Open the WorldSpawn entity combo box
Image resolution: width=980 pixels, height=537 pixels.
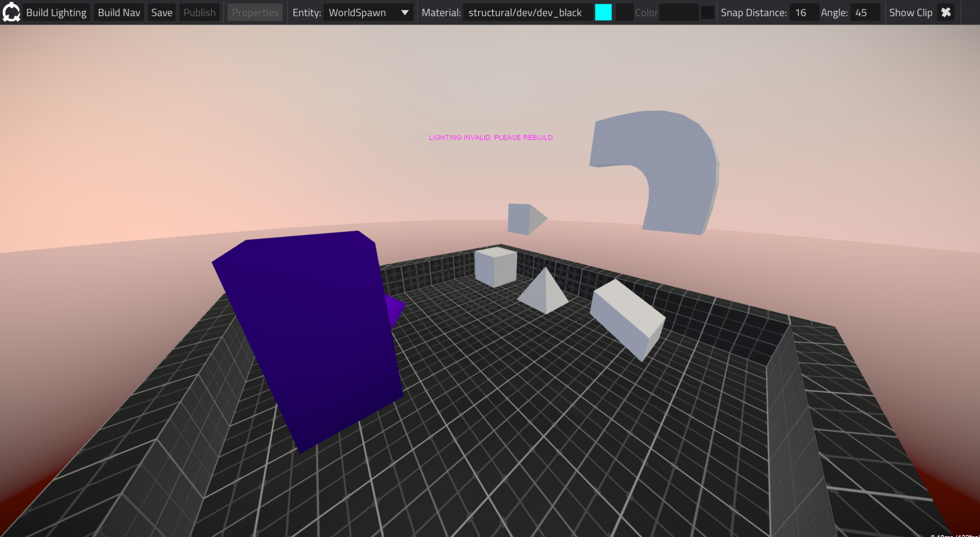pyautogui.click(x=362, y=13)
